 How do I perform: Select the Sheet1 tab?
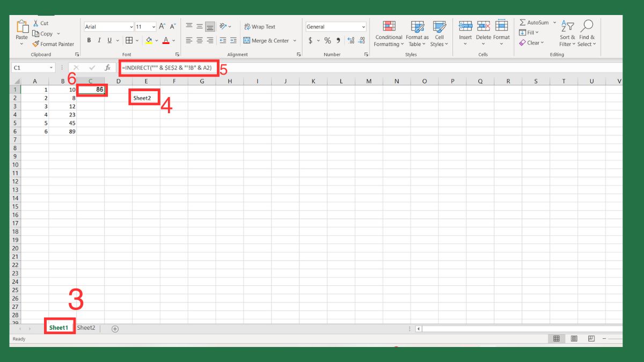[x=59, y=328]
